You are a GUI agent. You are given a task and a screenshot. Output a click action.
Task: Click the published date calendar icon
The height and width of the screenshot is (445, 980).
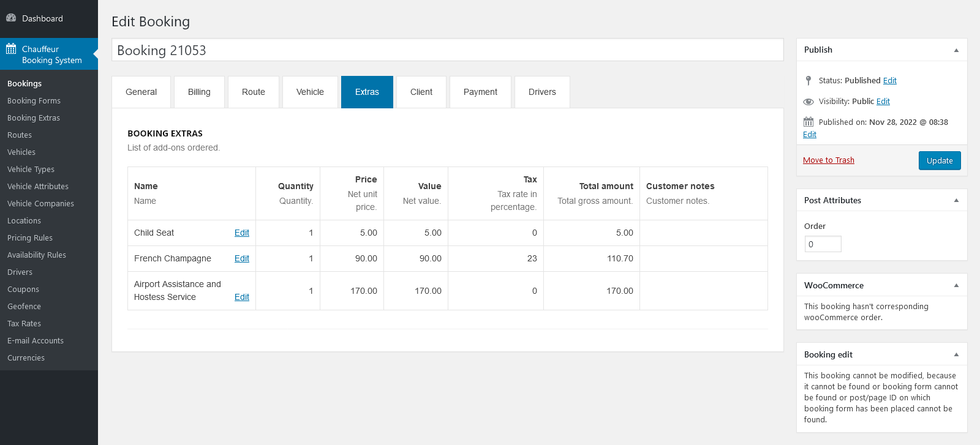tap(809, 122)
